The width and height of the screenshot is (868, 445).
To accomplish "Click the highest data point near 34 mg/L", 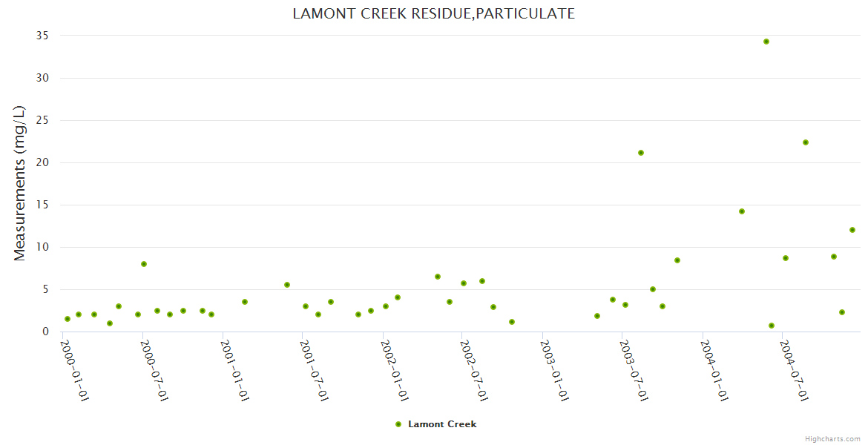I will (766, 42).
